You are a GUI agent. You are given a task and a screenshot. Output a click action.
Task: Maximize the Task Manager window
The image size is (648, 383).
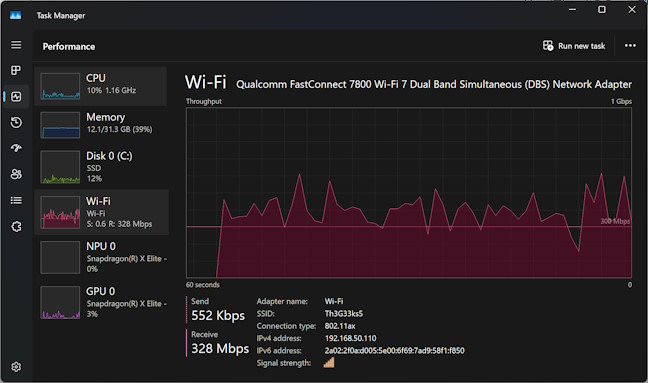(x=602, y=9)
